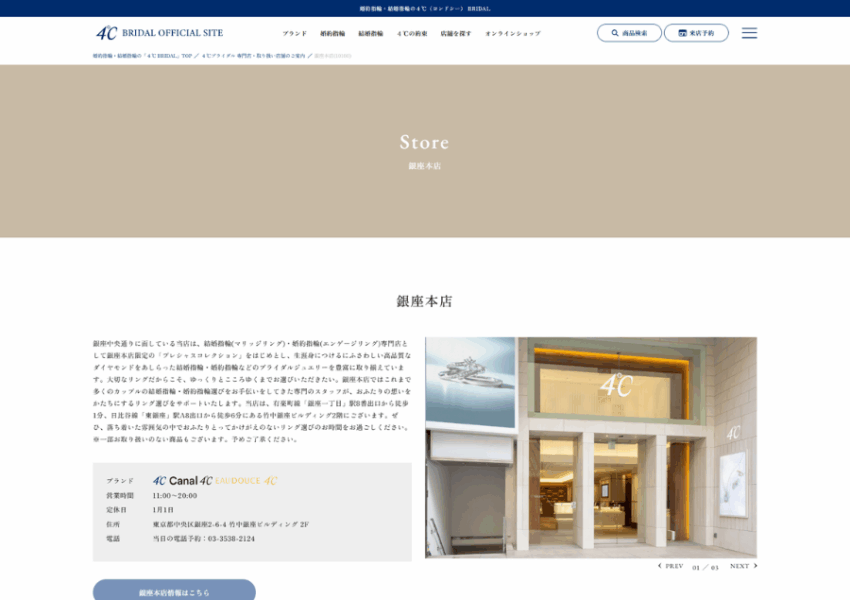This screenshot has height=600, width=850.
Task: Click the 来店予約 reservation button
Action: 696,33
